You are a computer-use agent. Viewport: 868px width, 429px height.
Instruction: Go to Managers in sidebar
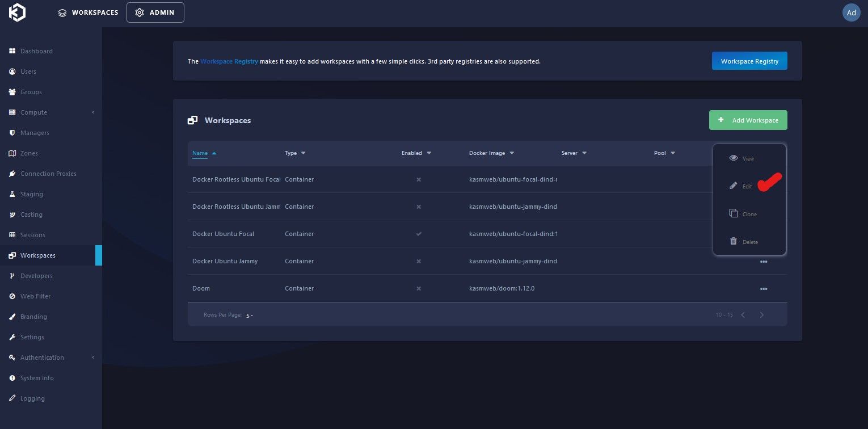(x=35, y=133)
